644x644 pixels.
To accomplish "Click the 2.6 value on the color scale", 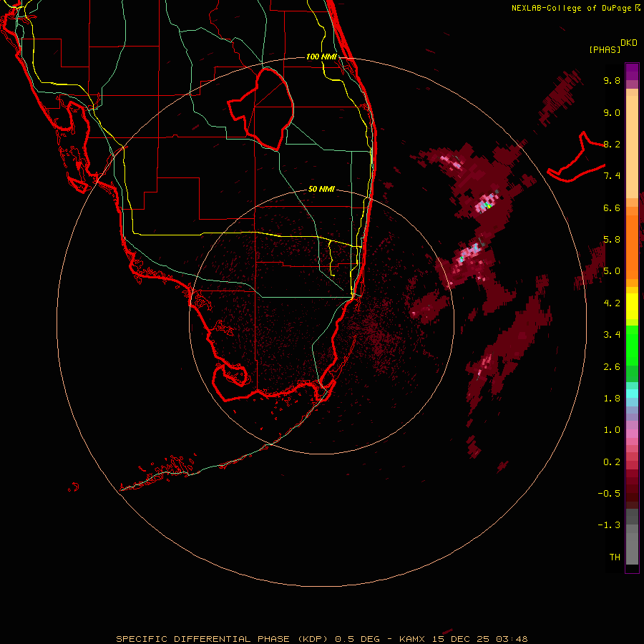I will [x=612, y=367].
